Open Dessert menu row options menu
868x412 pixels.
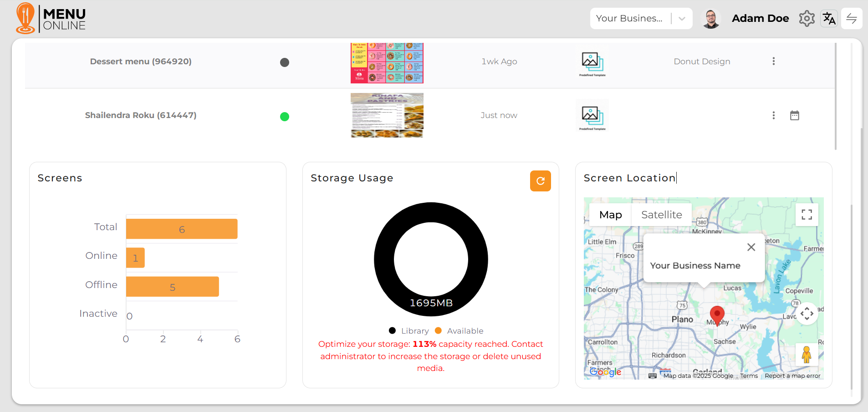coord(773,62)
